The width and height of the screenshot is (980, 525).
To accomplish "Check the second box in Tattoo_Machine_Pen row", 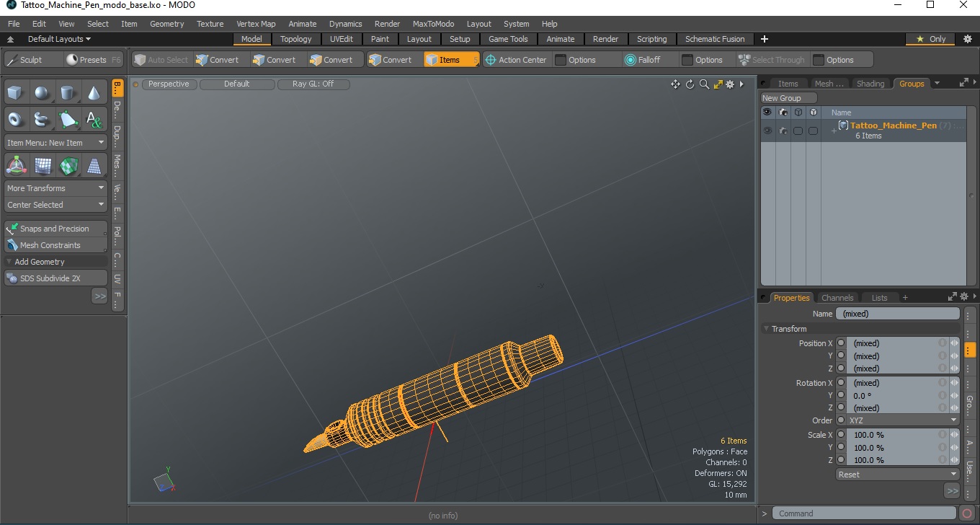I will pos(813,131).
